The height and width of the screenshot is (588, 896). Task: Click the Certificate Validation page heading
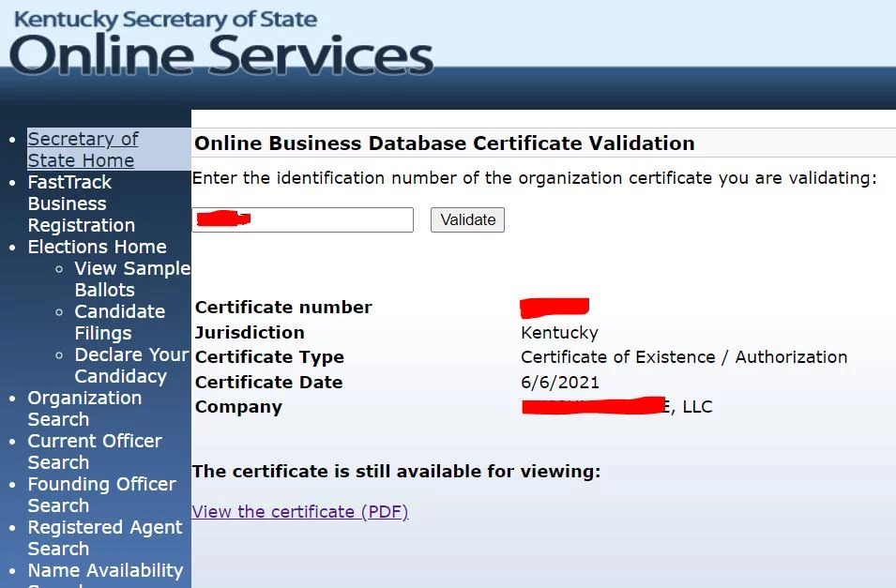click(x=444, y=143)
